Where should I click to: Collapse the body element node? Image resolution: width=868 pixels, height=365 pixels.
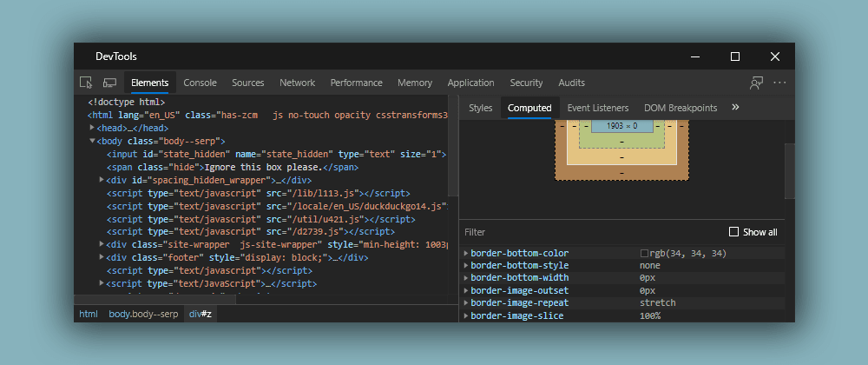pyautogui.click(x=93, y=142)
